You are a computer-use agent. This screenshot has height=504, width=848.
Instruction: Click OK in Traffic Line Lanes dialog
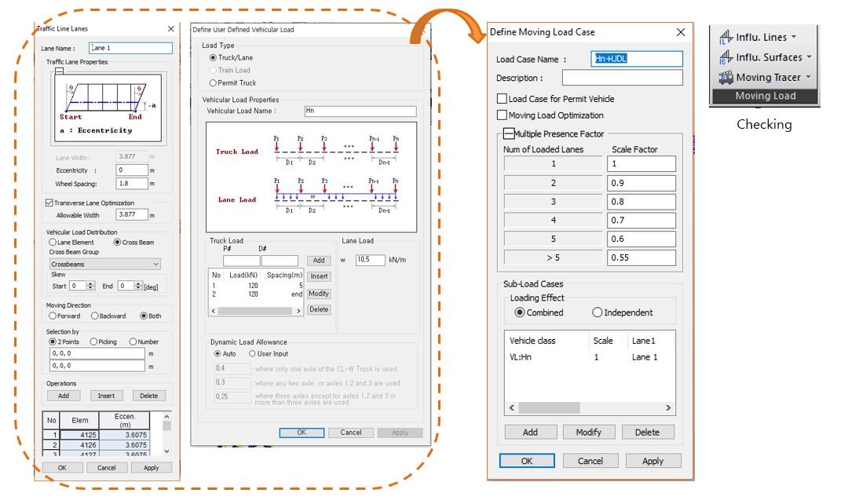(62, 468)
